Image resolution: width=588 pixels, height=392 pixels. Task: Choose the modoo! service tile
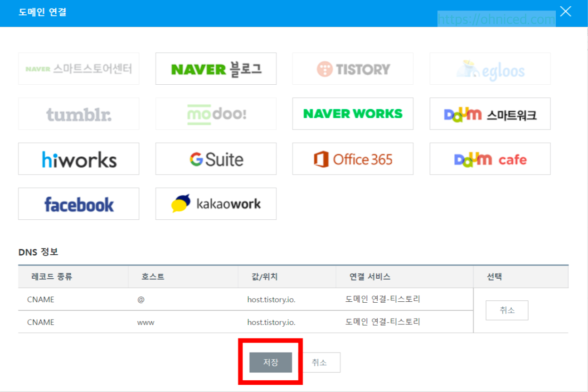pyautogui.click(x=216, y=114)
